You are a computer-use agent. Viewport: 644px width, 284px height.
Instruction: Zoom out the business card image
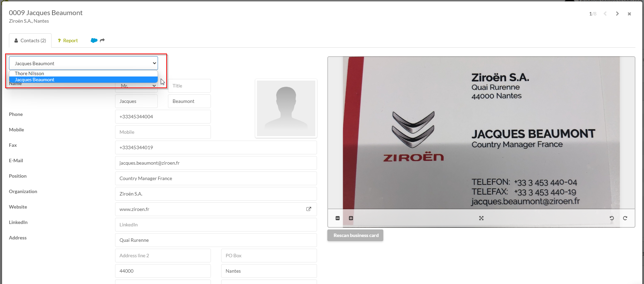pos(338,218)
